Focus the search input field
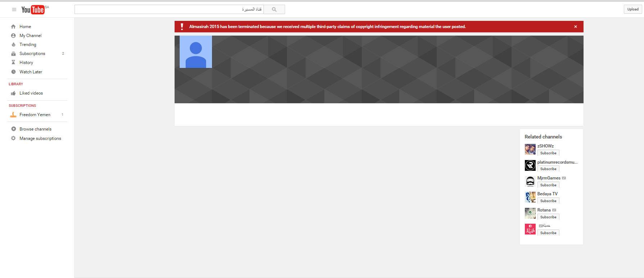644x278 pixels. (x=169, y=9)
